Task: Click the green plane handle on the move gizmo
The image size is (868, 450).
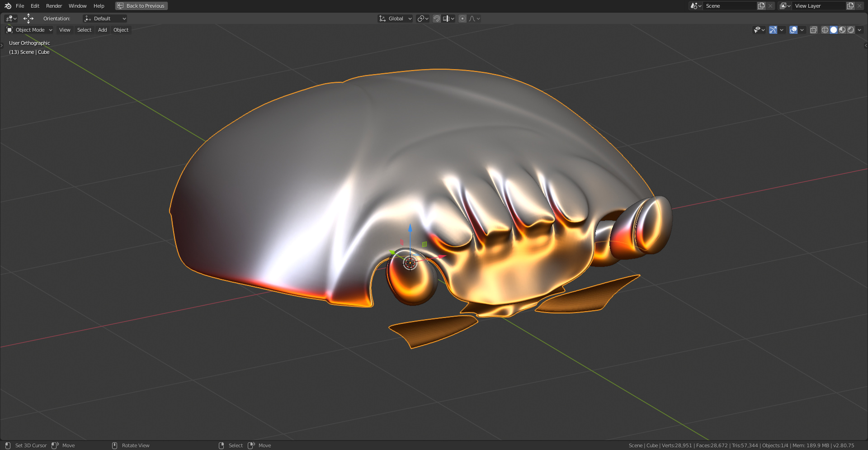Action: point(424,244)
